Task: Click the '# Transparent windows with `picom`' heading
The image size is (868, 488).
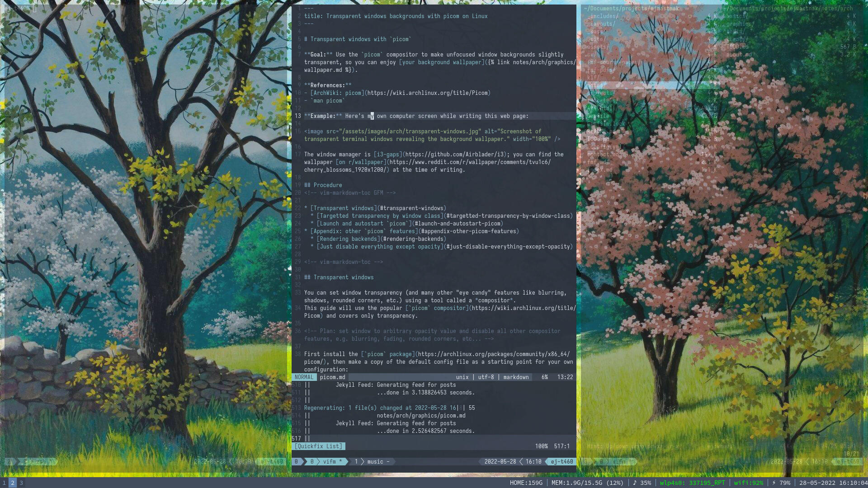Action: 358,39
